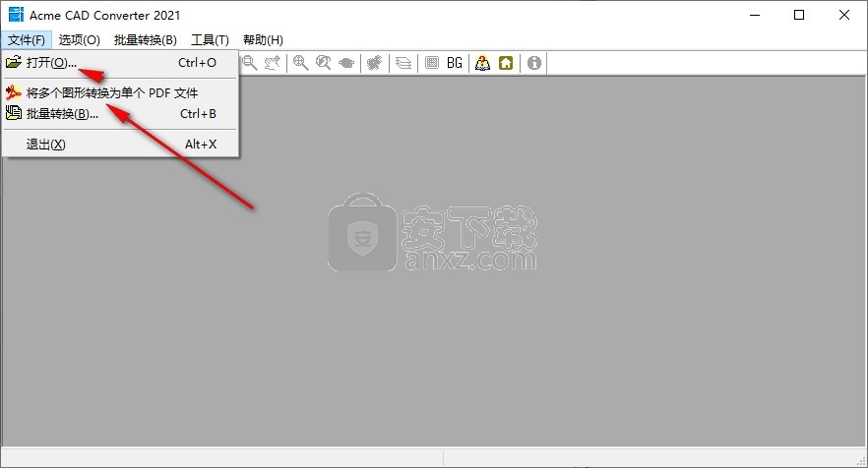Screen dimensions: 868x468
Task: Click the batch convert icon in the menu
Action: (14, 113)
